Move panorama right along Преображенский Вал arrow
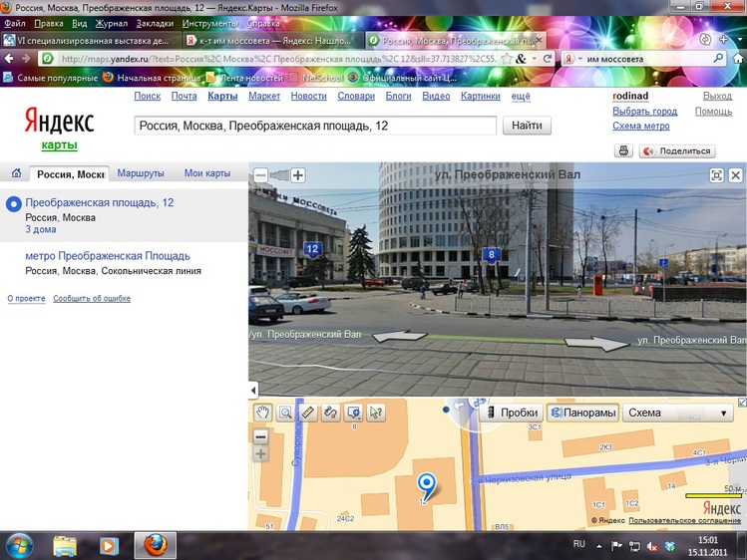This screenshot has width=747, height=560. pyautogui.click(x=599, y=343)
